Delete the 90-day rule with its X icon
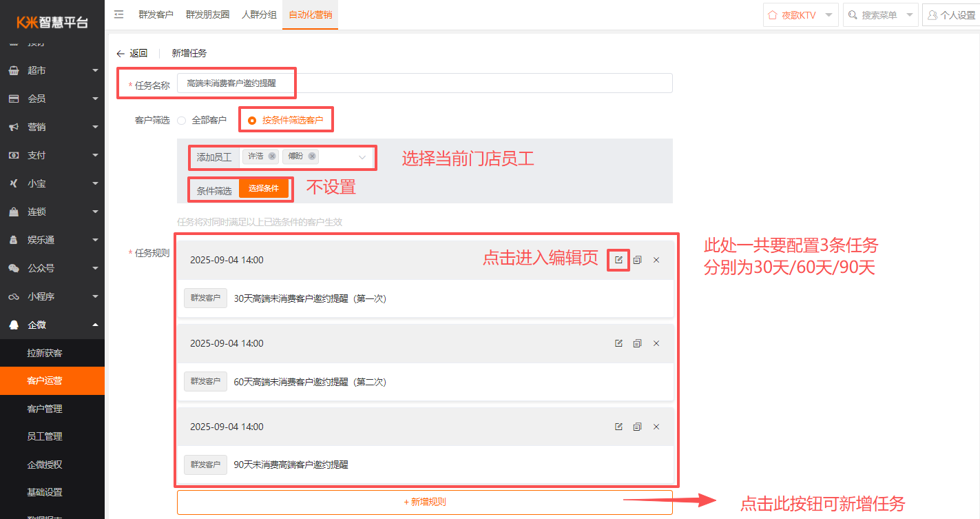The width and height of the screenshot is (980, 519). pyautogui.click(x=656, y=427)
